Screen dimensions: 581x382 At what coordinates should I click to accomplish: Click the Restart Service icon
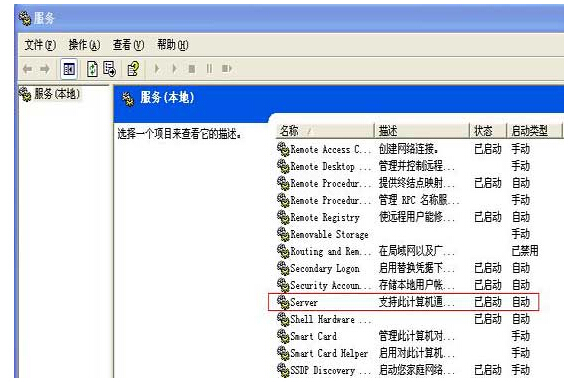[226, 69]
